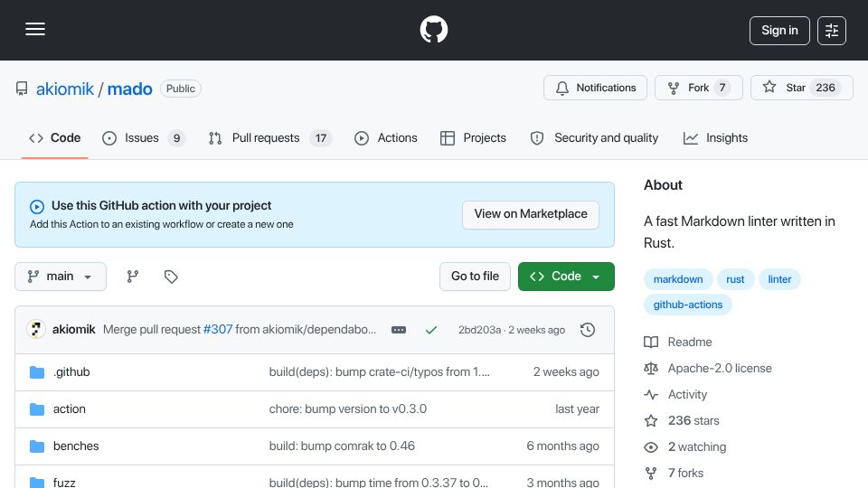
Task: Click the Sign in button
Action: (x=779, y=31)
